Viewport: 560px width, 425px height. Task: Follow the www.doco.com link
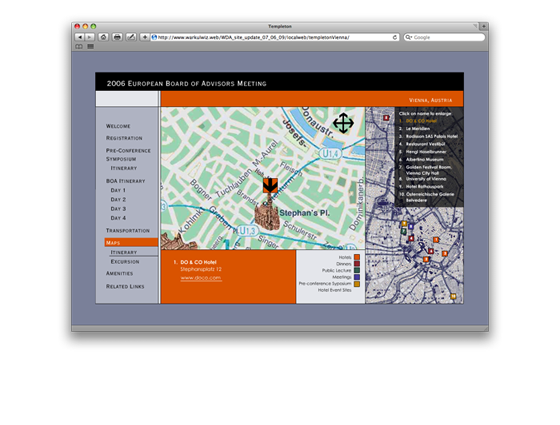point(201,278)
